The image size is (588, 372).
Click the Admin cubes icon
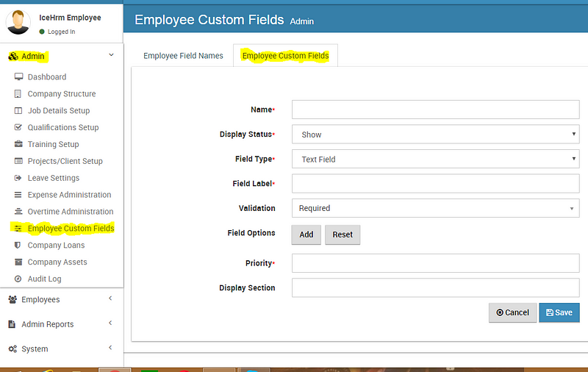[13, 57]
